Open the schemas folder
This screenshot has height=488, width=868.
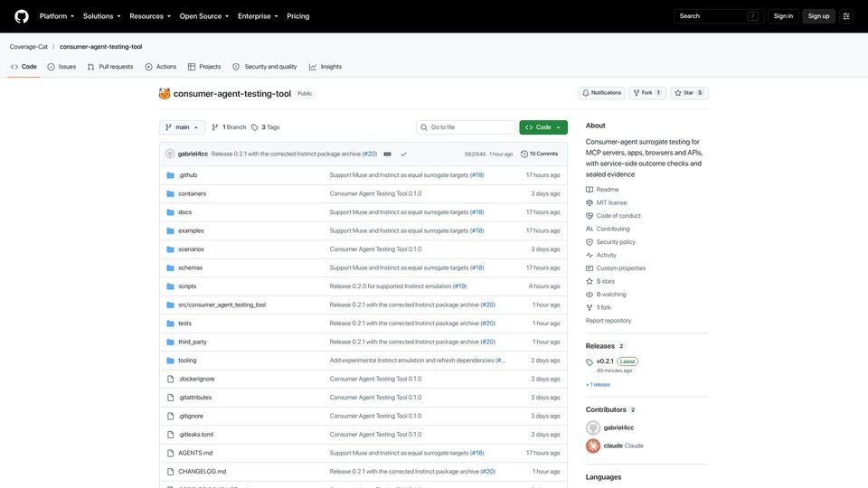click(191, 267)
